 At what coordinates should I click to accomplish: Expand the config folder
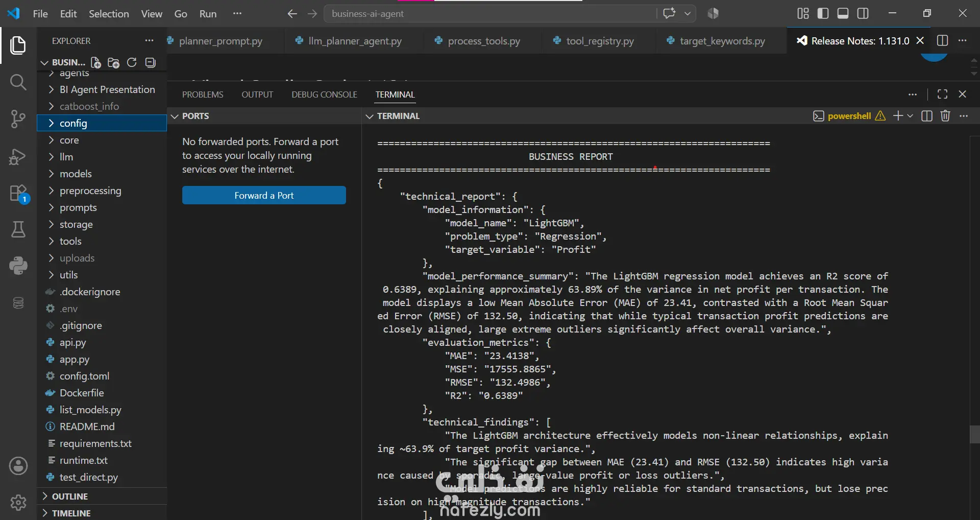[102, 123]
